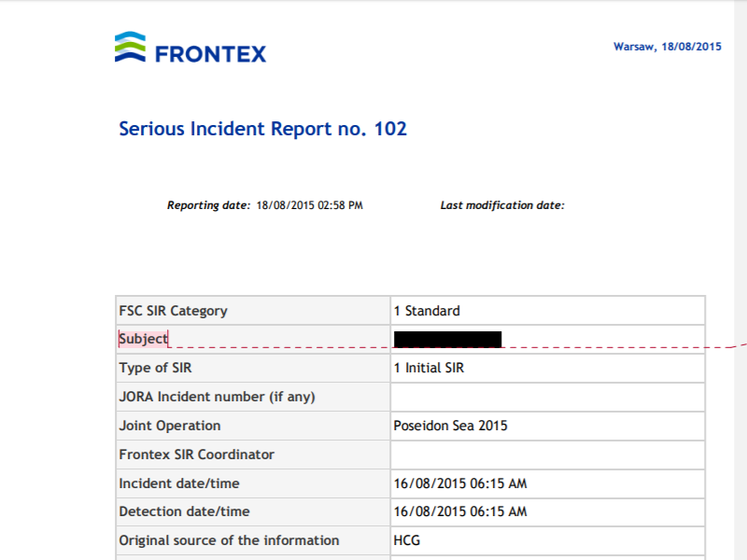Click the Reporting date value 18/08/2015 02:58 PM
This screenshot has width=747, height=560.
tap(309, 205)
